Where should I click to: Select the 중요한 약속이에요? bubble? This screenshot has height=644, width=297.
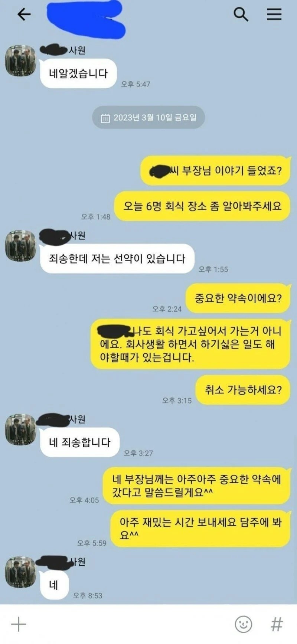click(238, 298)
